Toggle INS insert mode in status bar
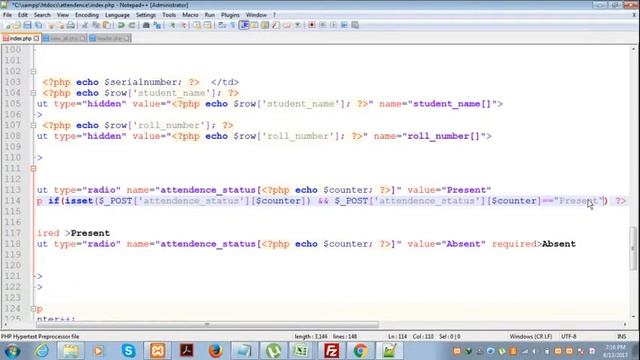 pyautogui.click(x=621, y=336)
